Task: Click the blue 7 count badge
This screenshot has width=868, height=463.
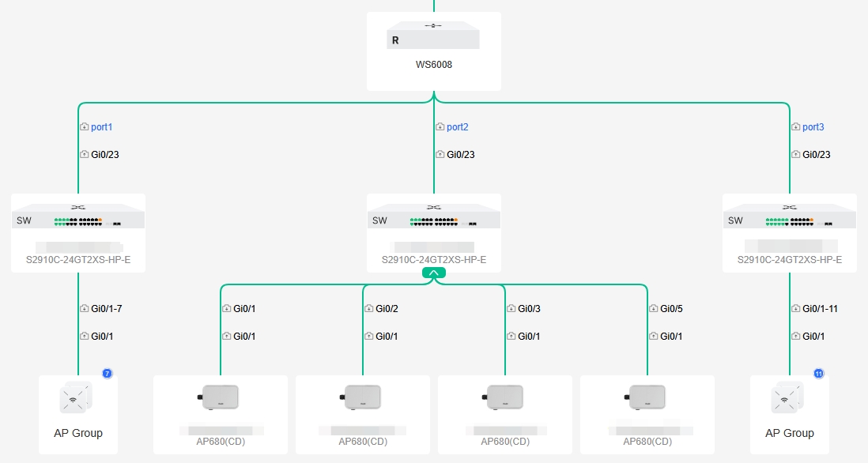Action: click(108, 374)
